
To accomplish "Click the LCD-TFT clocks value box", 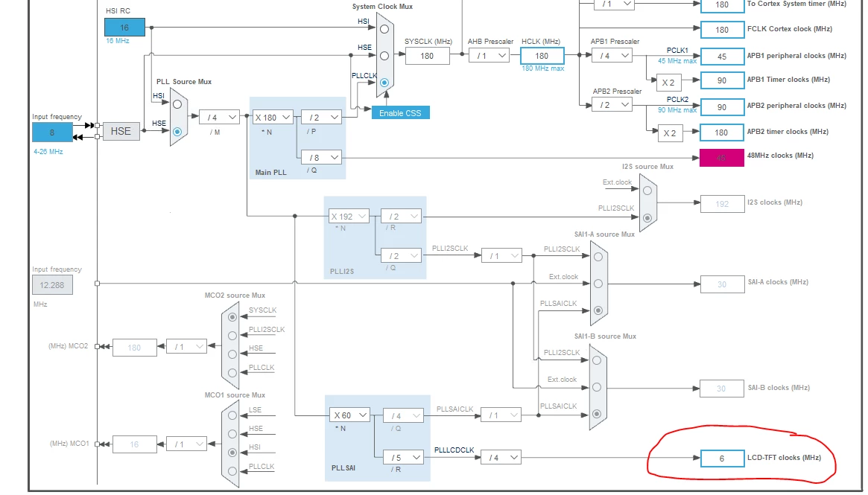I will (723, 458).
